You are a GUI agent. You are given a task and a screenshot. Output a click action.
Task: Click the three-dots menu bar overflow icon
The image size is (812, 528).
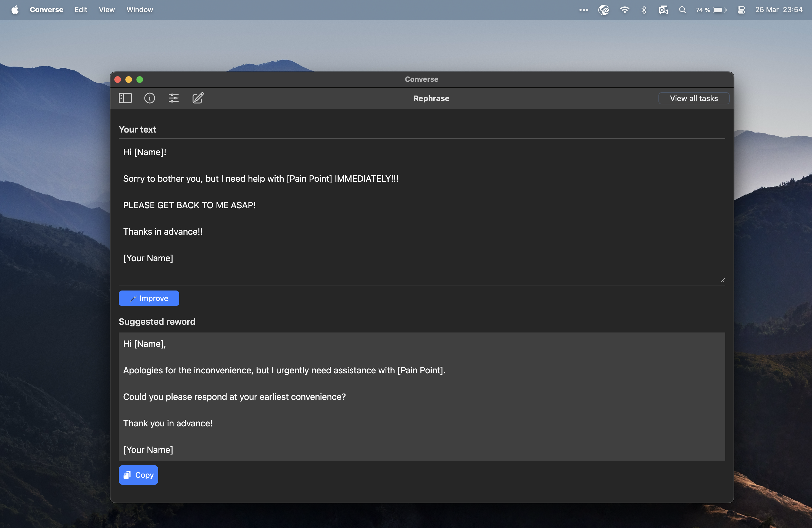click(583, 10)
